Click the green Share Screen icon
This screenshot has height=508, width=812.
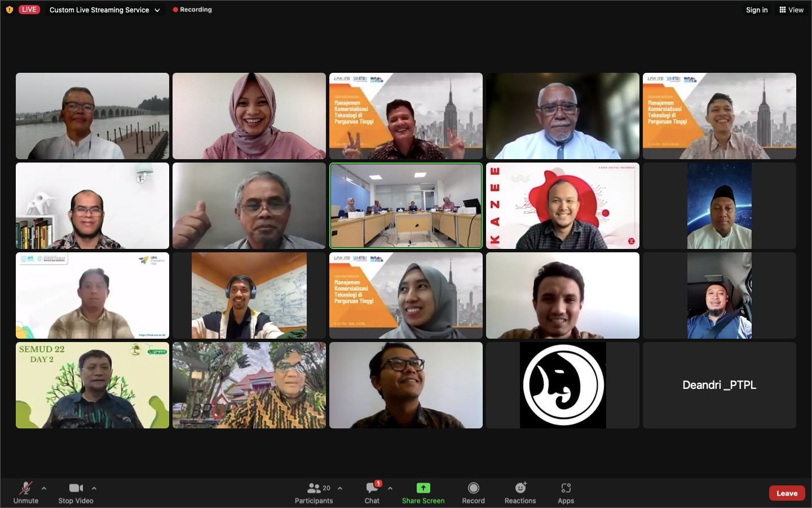click(x=423, y=488)
